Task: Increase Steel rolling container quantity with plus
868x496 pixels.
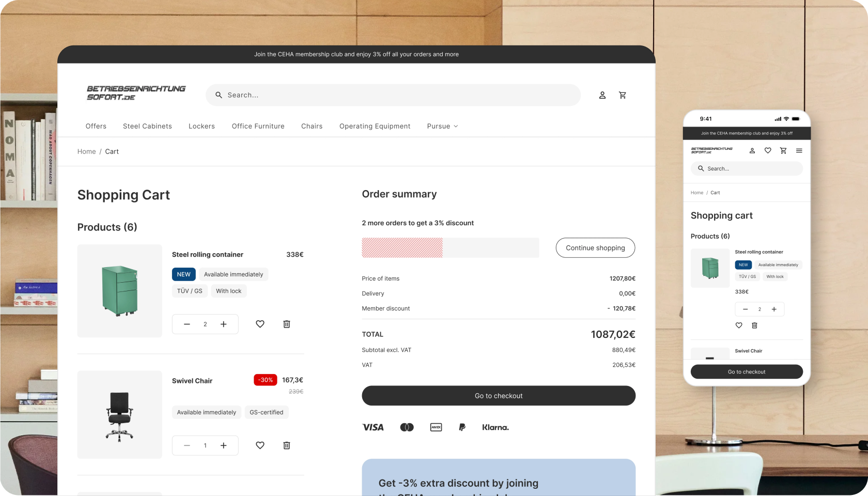Action: tap(224, 324)
